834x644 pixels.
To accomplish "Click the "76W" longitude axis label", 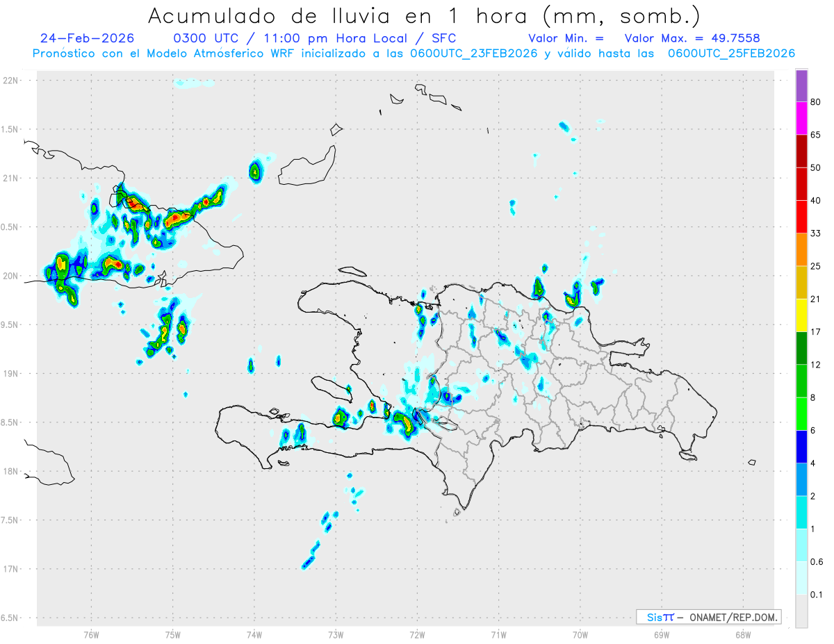I will tap(91, 634).
